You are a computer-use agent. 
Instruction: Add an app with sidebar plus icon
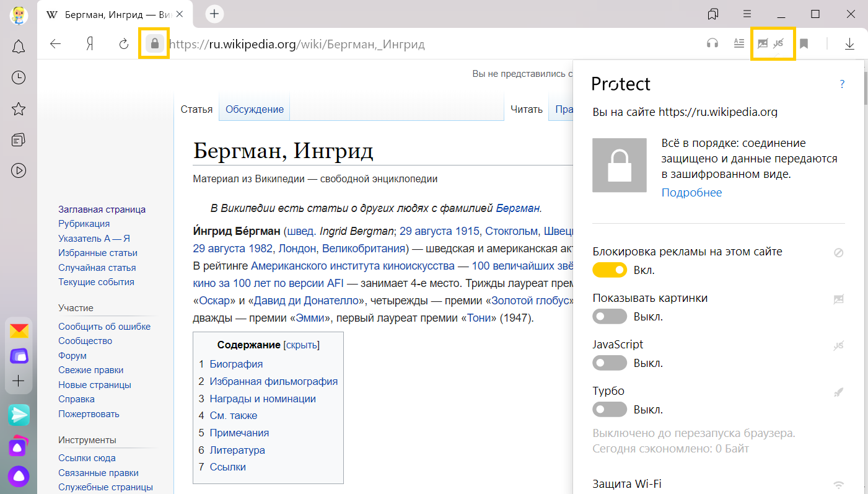(19, 381)
